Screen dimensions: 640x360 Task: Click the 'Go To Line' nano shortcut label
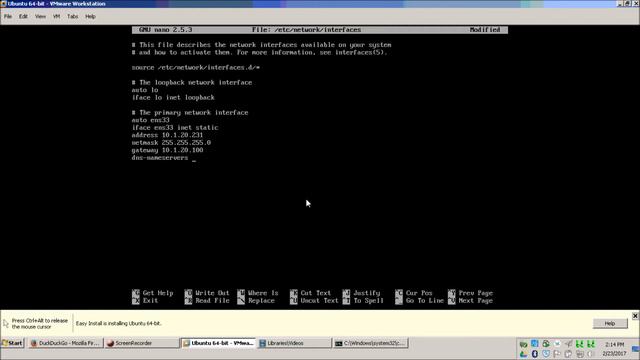(424, 300)
